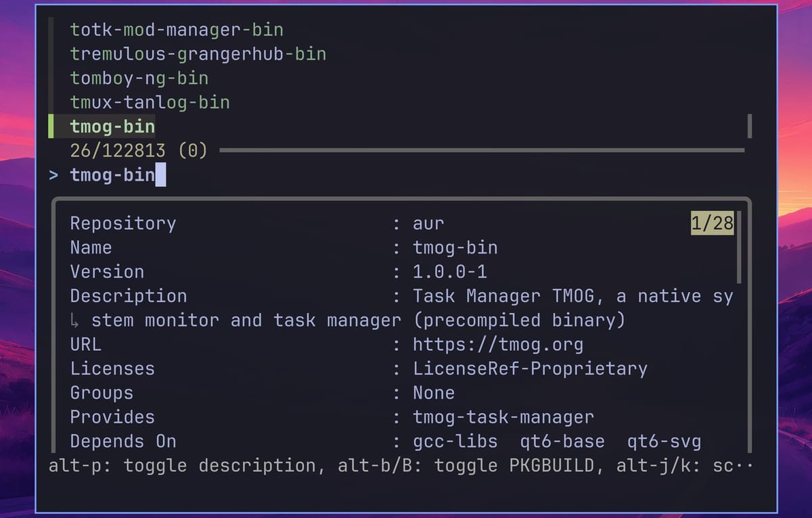Select totk-mod-manager-bin in the package list
The width and height of the screenshot is (812, 518).
coord(177,30)
